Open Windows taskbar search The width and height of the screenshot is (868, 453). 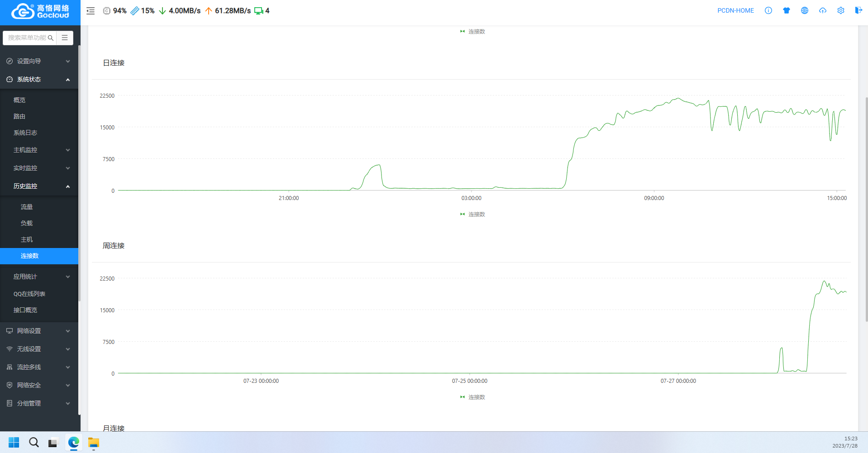(34, 442)
